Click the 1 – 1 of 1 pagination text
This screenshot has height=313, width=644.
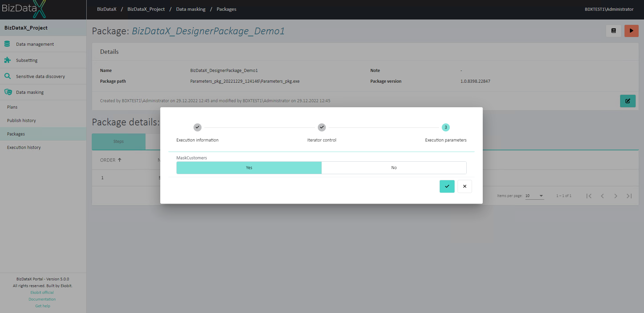[564, 196]
